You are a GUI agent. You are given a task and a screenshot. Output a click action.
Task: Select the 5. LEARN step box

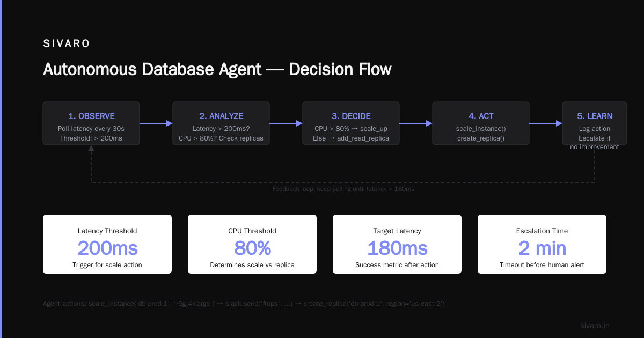[595, 123]
